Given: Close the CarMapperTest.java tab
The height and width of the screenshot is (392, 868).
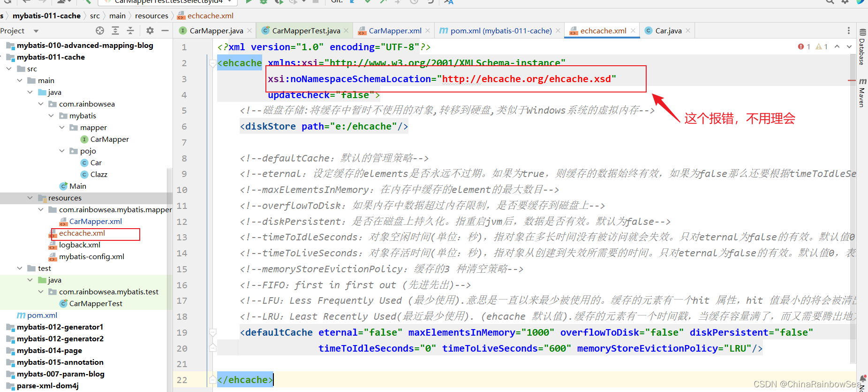Looking at the screenshot, I should [x=346, y=31].
